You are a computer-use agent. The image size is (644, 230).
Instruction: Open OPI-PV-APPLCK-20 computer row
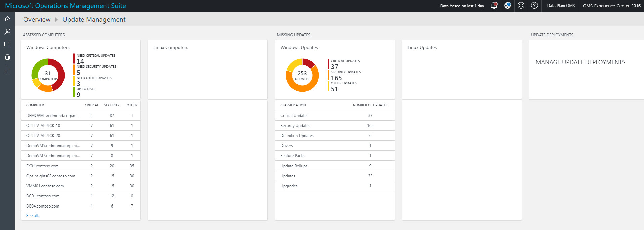81,136
